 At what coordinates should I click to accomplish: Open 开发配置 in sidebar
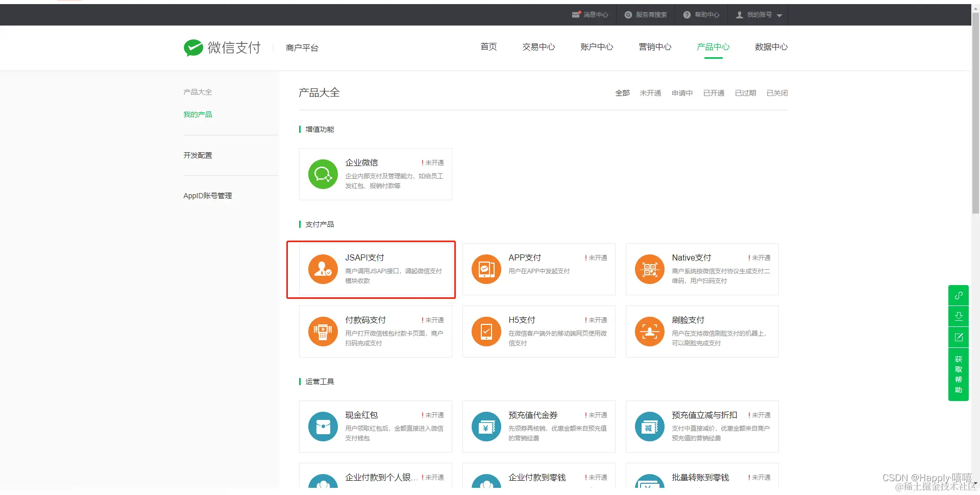point(198,155)
